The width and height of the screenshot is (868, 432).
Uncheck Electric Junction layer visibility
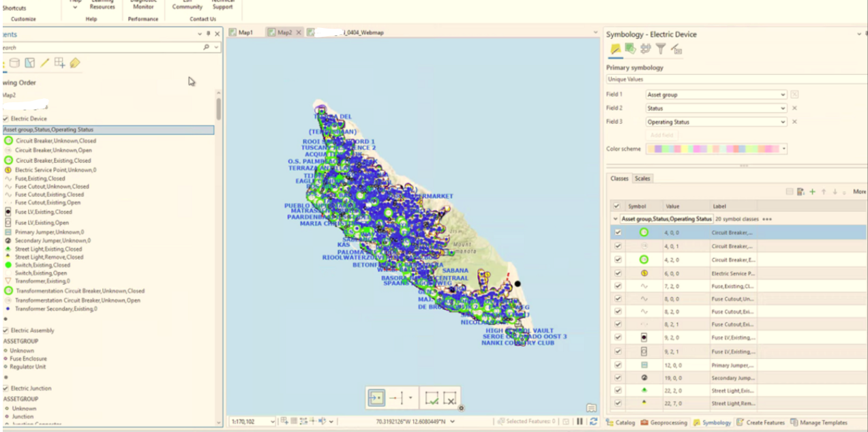6,388
